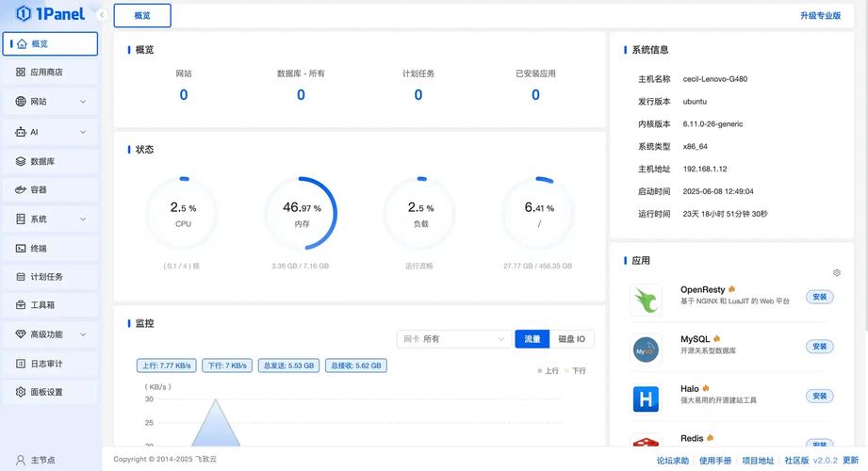Image resolution: width=868 pixels, height=471 pixels.
Task: Click the 已安装应用 count value
Action: click(x=536, y=95)
